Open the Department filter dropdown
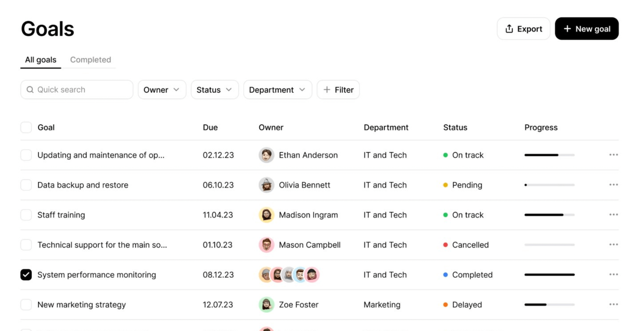The height and width of the screenshot is (331, 644). pyautogui.click(x=277, y=90)
